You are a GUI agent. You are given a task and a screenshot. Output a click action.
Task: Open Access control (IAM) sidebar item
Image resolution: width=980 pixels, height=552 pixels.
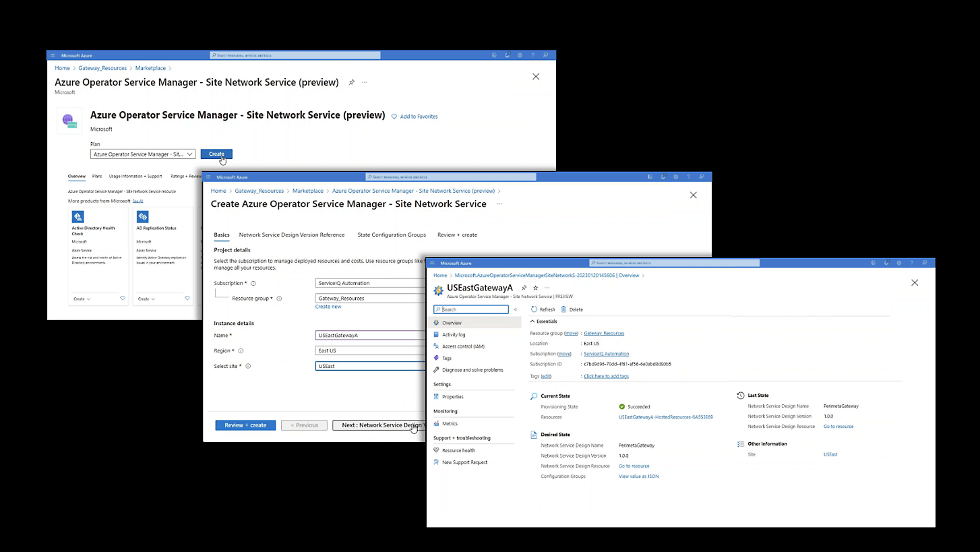coord(462,346)
